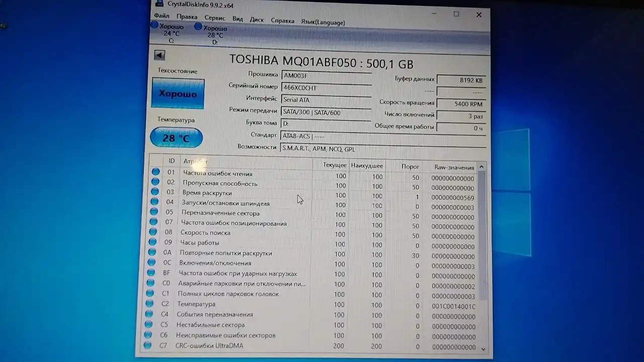Select the Включения/отключения row
Image resolution: width=644 pixels, height=362 pixels.
click(x=311, y=264)
